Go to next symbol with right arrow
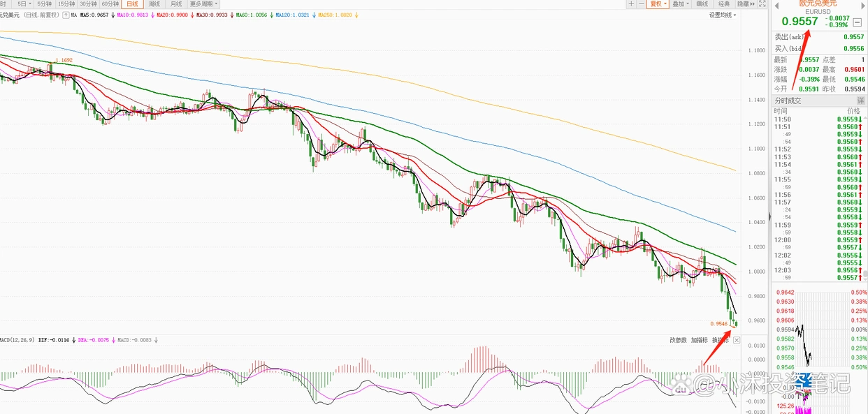This screenshot has width=868, height=414. pos(863,6)
